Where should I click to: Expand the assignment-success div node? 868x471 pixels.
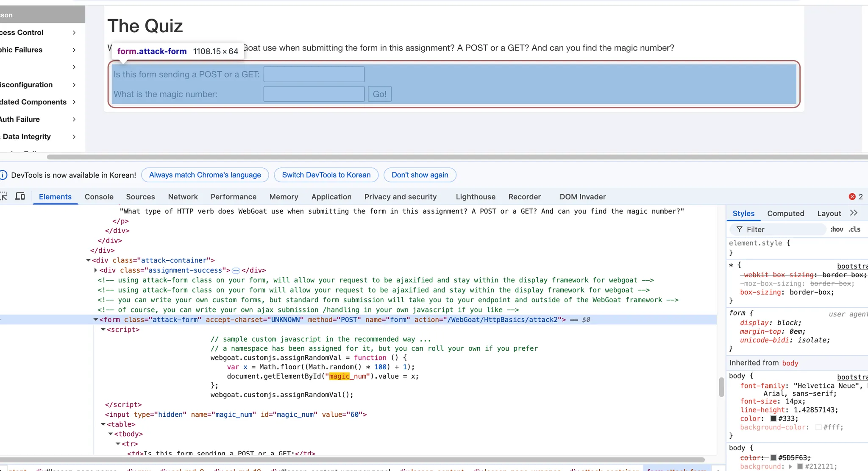pos(96,270)
